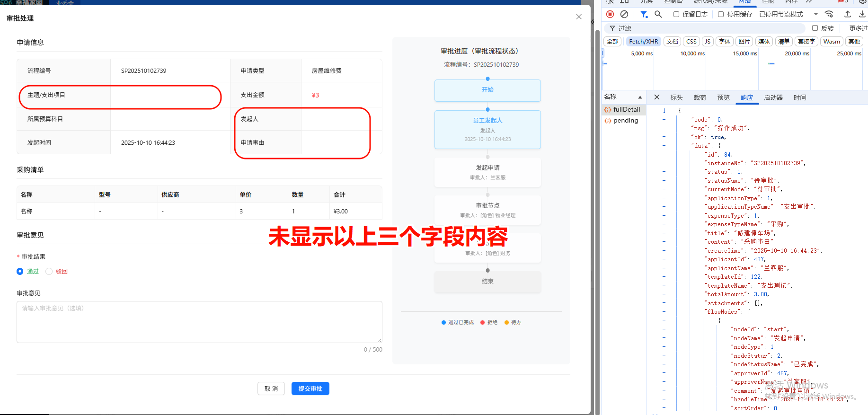Close the 审批处理 dialog

click(579, 17)
